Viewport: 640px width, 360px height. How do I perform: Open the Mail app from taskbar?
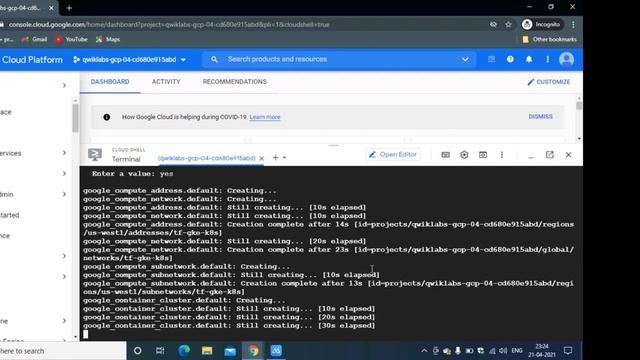(230, 351)
